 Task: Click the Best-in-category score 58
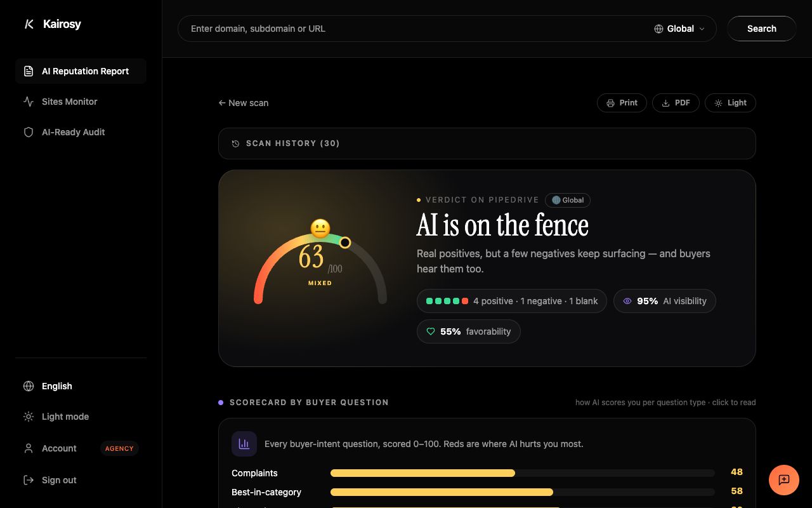pyautogui.click(x=737, y=491)
